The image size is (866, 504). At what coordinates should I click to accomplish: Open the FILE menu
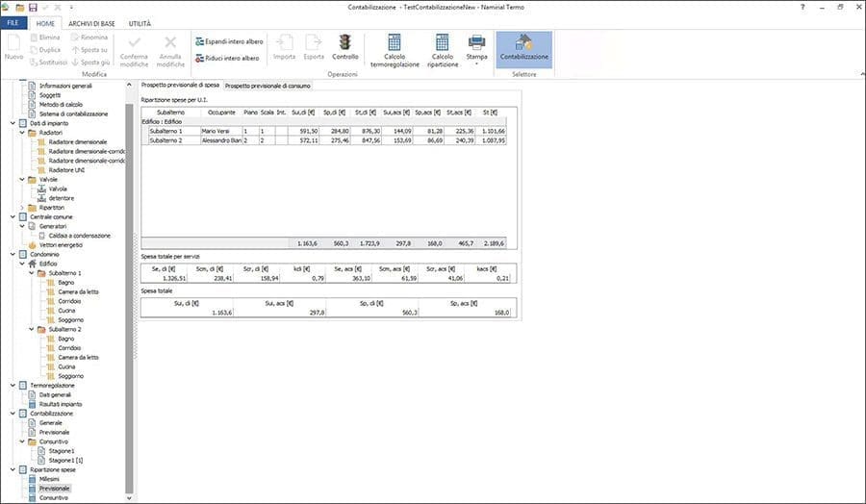13,22
